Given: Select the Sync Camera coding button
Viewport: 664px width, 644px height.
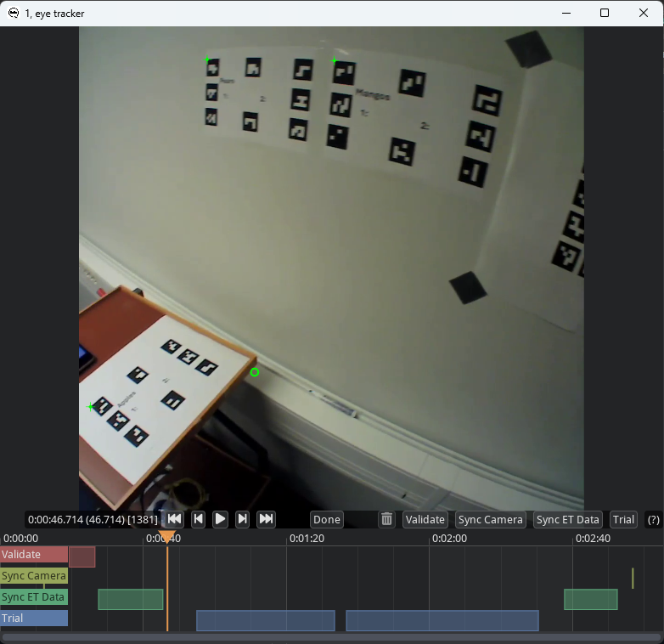Looking at the screenshot, I should [491, 520].
